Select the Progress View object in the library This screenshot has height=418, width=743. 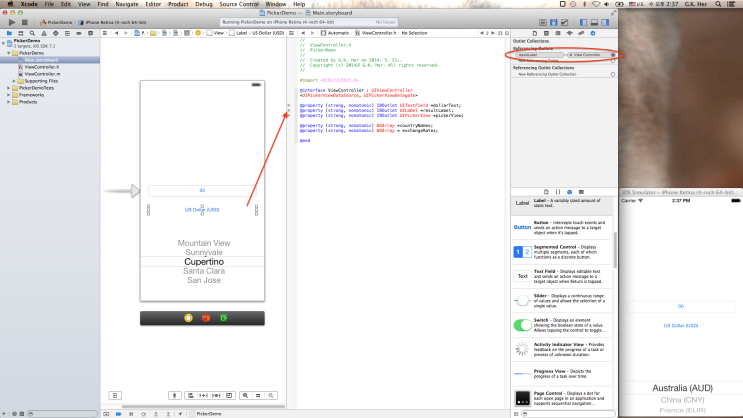click(562, 374)
